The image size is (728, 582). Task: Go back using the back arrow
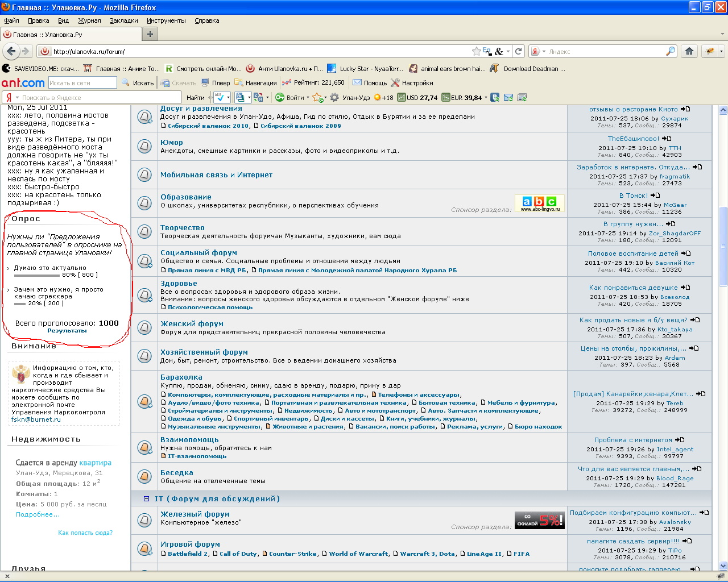tap(11, 51)
